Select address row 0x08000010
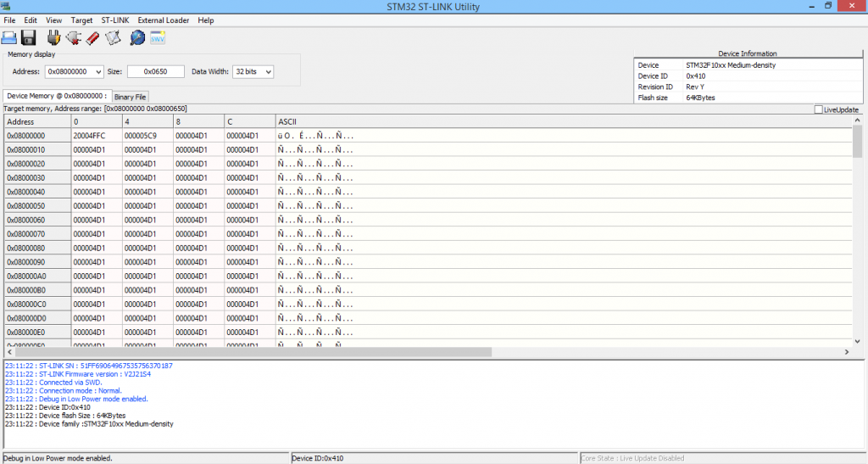This screenshot has height=464, width=868. tap(37, 149)
